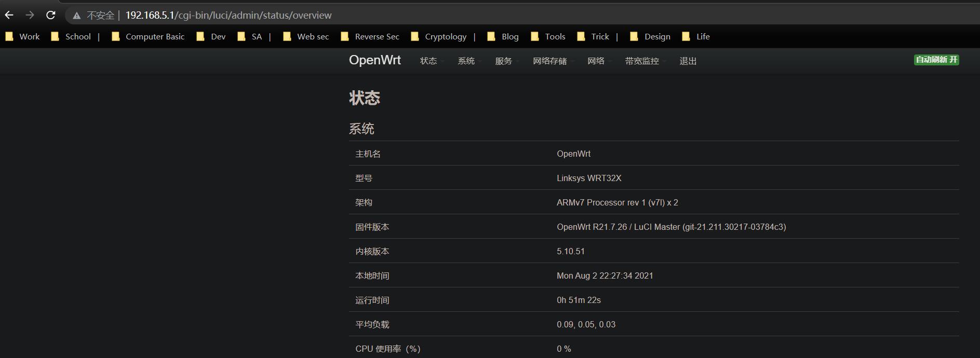
Task: Click the uptime value 0h 51m 22s
Action: (579, 300)
